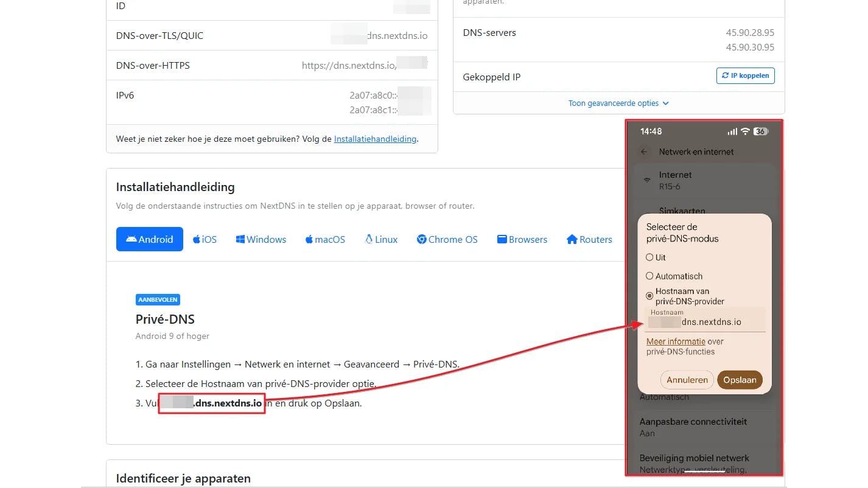Click the signal strength icon
Viewport: 868px width, 488px height.
732,131
